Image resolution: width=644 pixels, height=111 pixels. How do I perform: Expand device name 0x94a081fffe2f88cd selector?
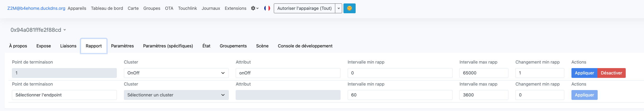point(38,30)
